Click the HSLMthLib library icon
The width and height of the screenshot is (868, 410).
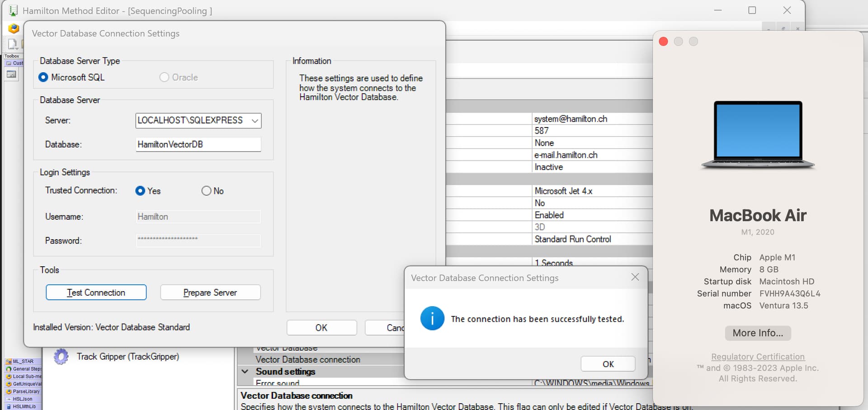(9, 406)
